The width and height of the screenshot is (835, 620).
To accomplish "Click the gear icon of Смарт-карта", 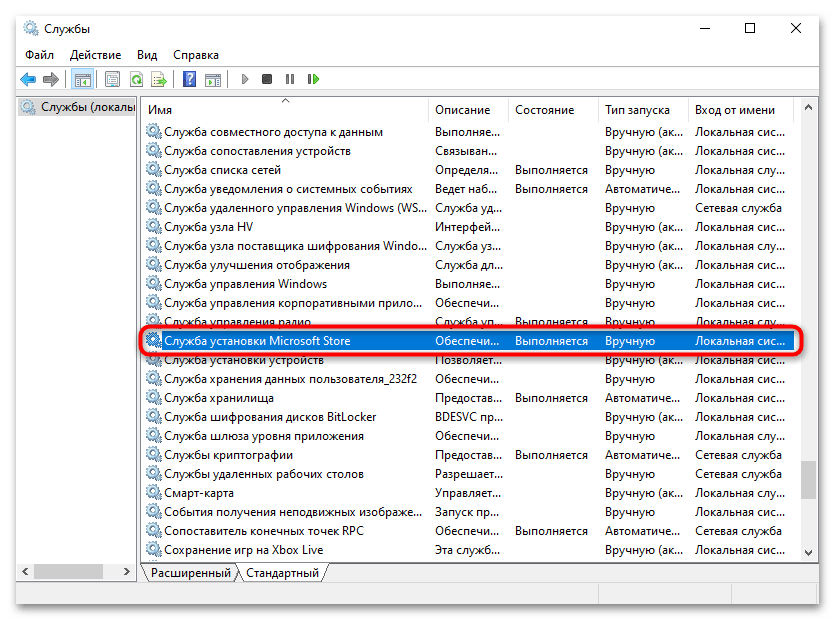I will tap(154, 492).
